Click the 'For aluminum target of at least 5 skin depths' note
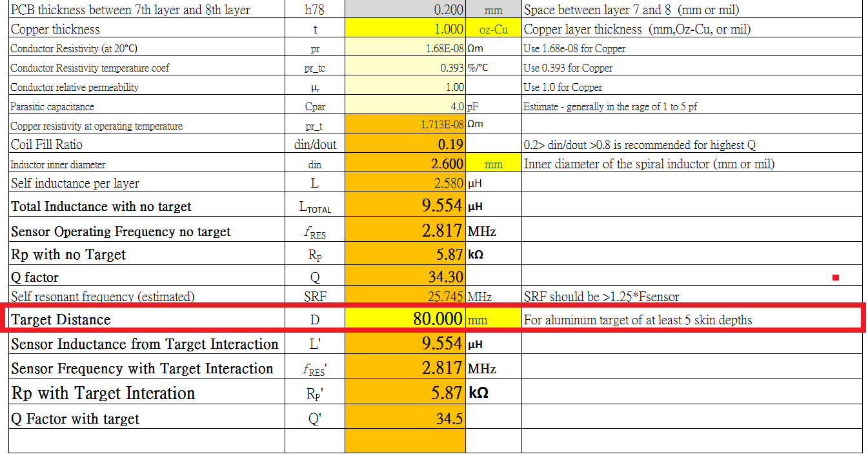 point(638,319)
